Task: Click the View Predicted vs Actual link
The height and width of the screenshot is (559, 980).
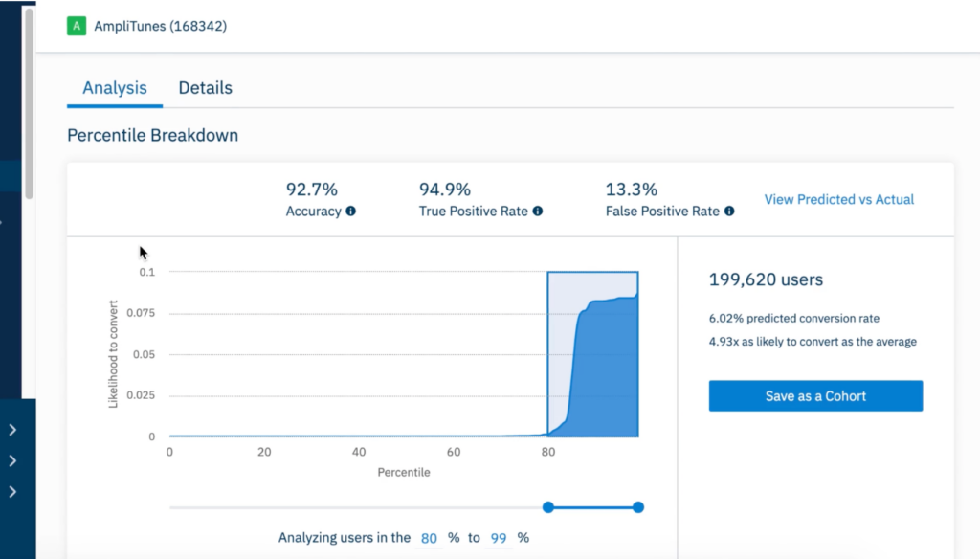Action: pos(838,200)
